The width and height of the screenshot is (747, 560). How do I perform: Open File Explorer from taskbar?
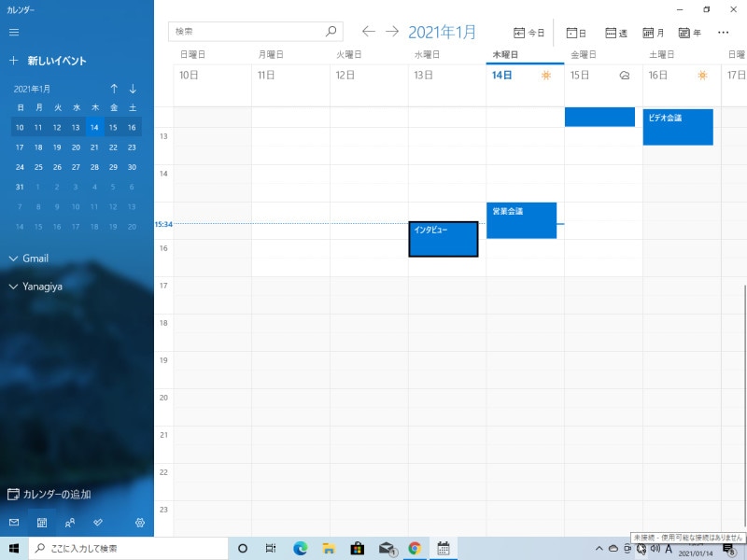point(329,549)
